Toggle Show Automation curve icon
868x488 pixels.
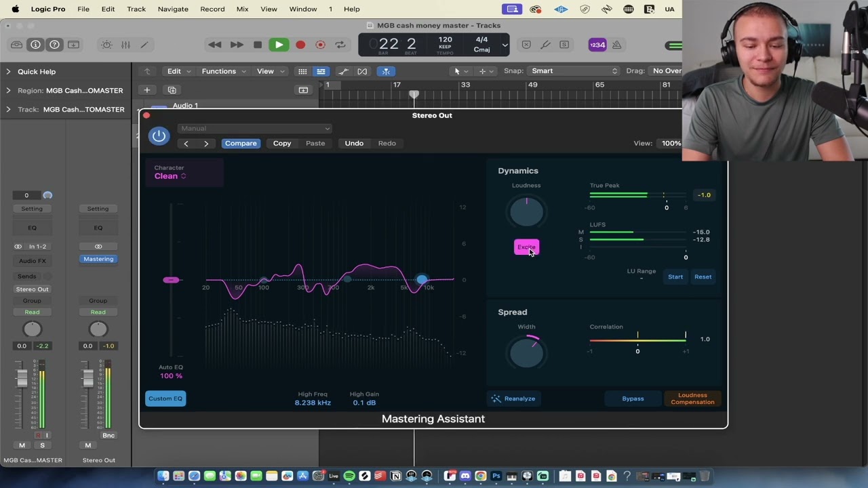[x=344, y=71]
